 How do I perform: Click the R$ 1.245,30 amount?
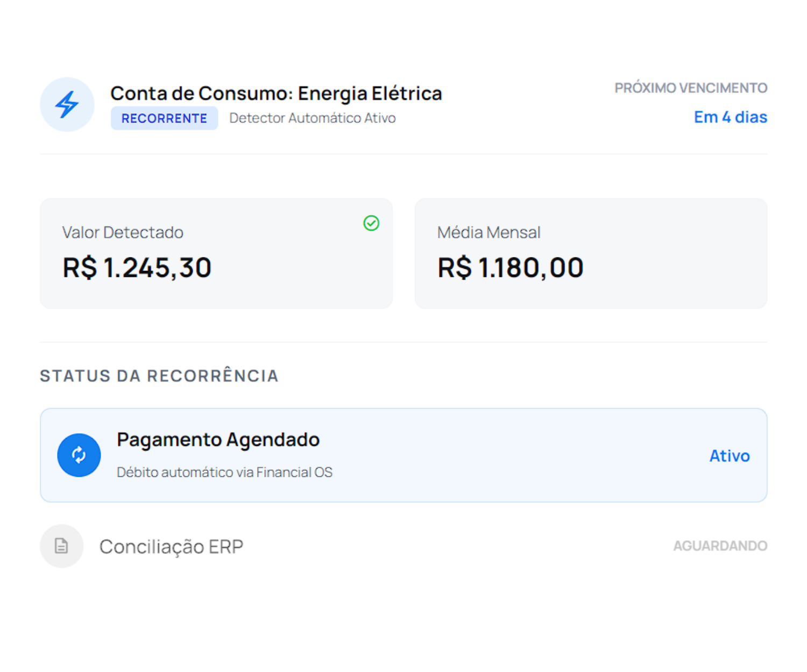coord(137,268)
